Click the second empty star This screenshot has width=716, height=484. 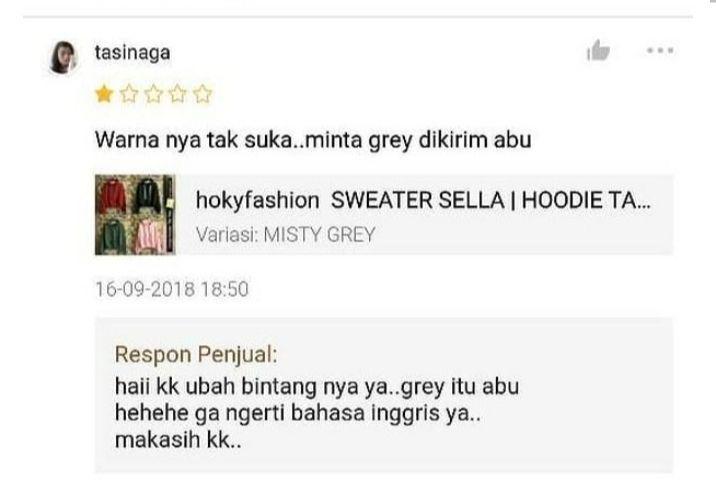coord(129,94)
